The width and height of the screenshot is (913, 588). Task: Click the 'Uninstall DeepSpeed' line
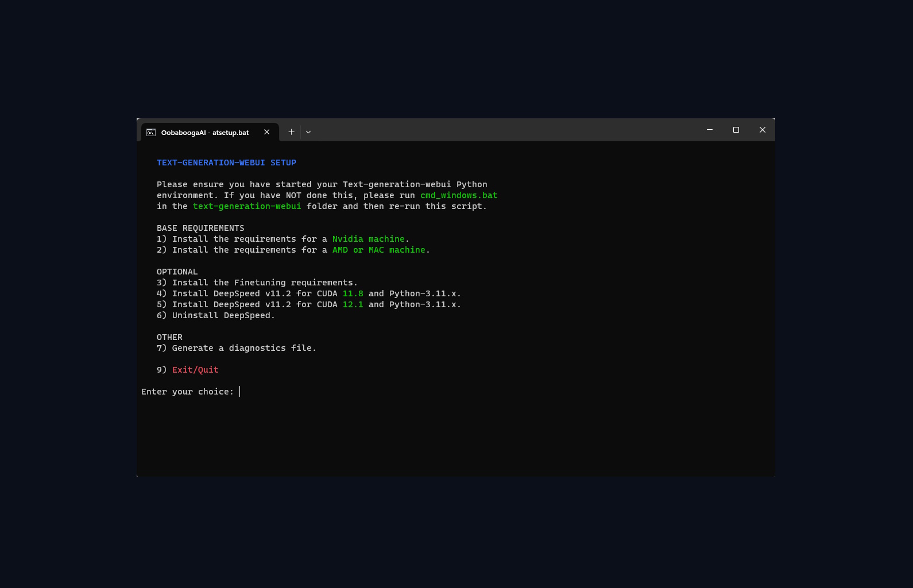point(216,315)
